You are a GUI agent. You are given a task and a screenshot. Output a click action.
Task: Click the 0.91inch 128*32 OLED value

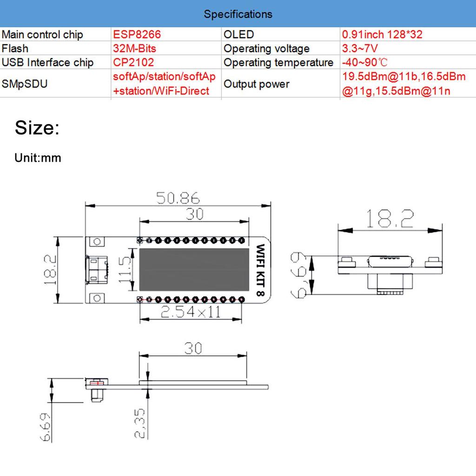(x=382, y=34)
